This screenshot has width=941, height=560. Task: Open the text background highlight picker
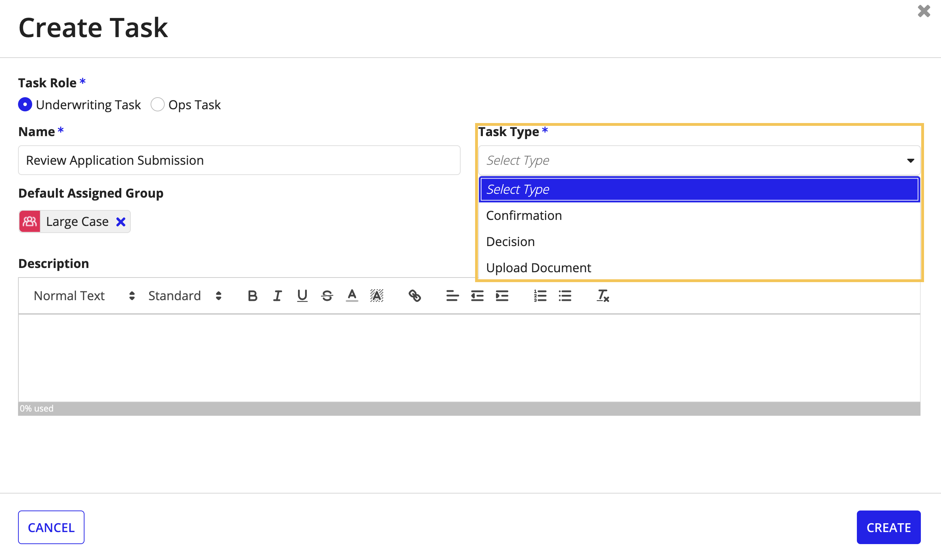click(x=376, y=296)
